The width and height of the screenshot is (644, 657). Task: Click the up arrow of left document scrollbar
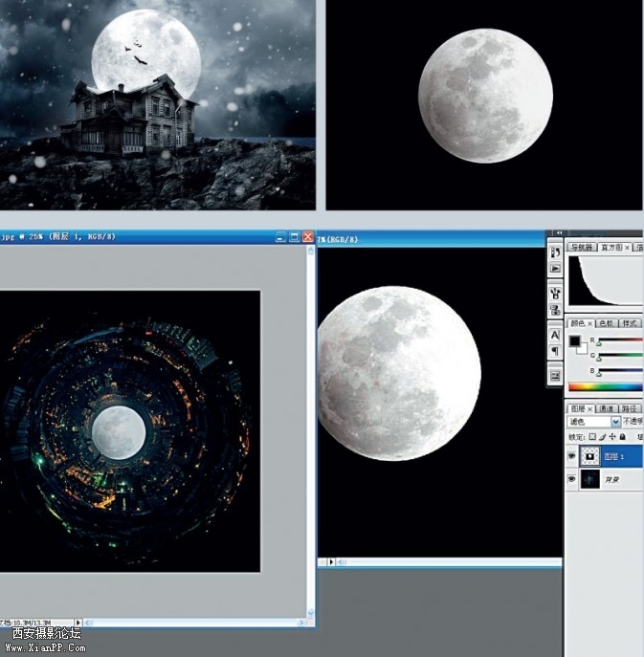[311, 251]
